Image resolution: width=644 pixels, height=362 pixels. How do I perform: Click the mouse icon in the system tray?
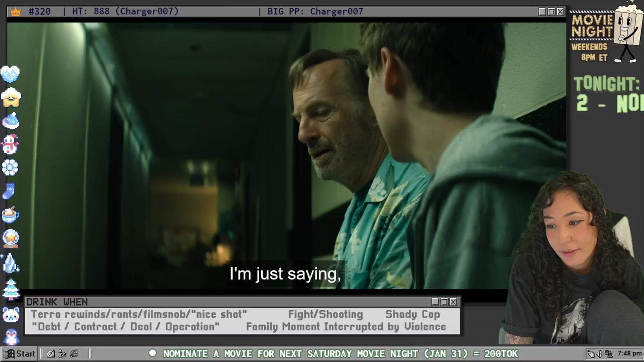click(591, 354)
